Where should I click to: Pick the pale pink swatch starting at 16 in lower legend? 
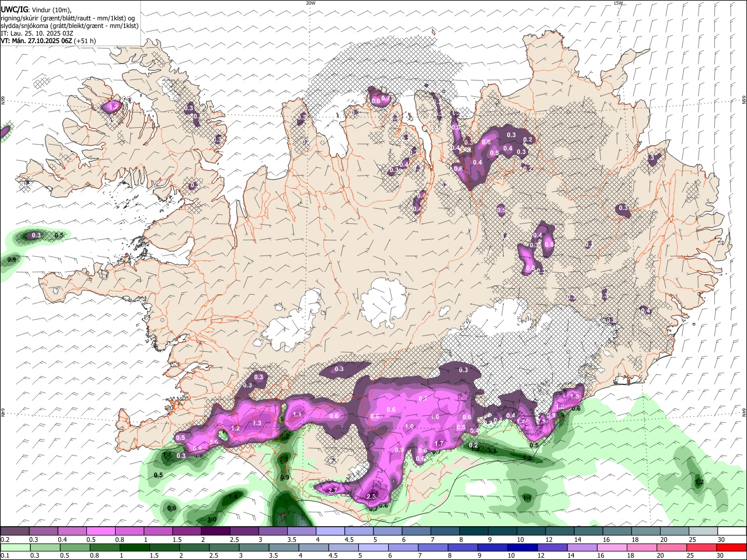coord(612,547)
